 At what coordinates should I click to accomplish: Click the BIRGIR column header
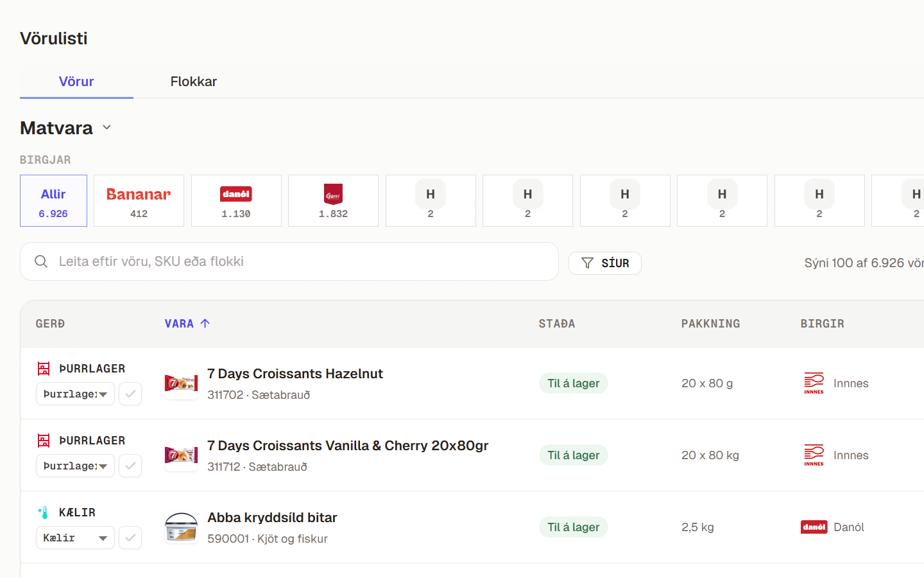(x=822, y=324)
